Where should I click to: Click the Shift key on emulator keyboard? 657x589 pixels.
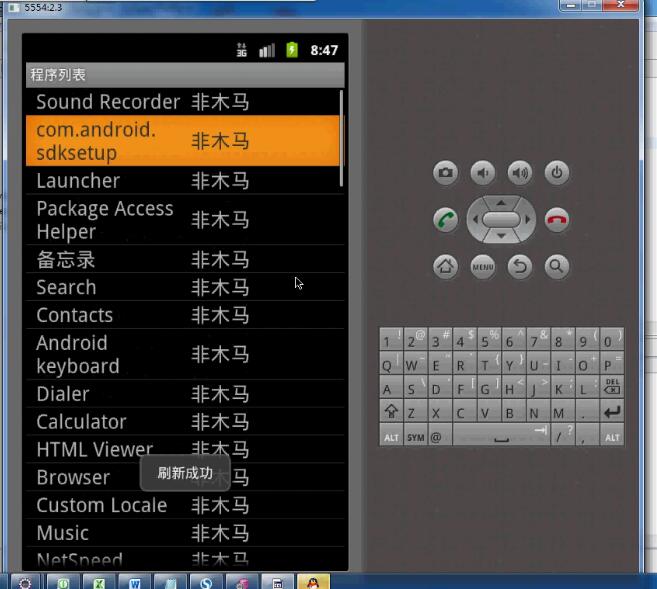click(x=391, y=412)
